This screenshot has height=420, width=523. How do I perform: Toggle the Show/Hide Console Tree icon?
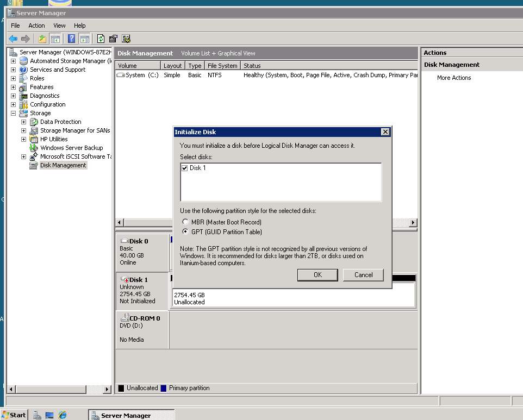[x=55, y=39]
